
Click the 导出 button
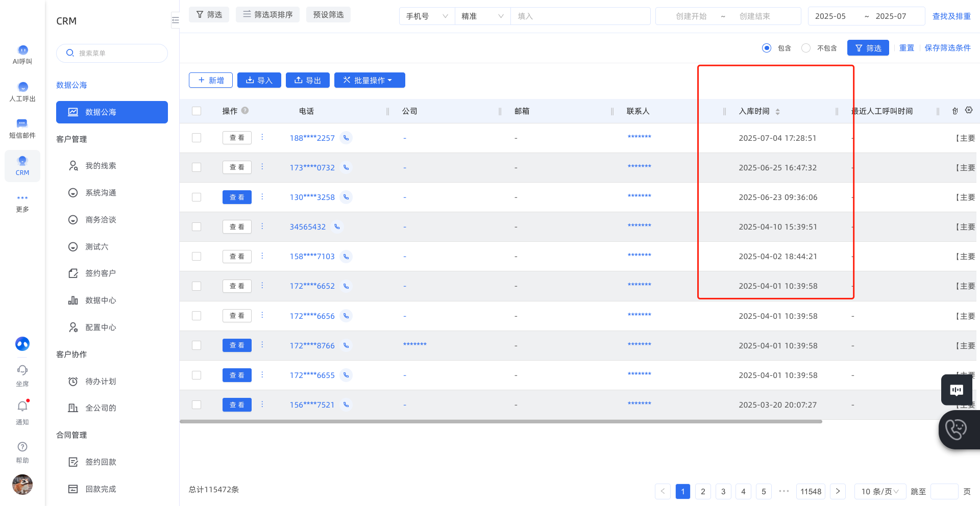point(308,80)
